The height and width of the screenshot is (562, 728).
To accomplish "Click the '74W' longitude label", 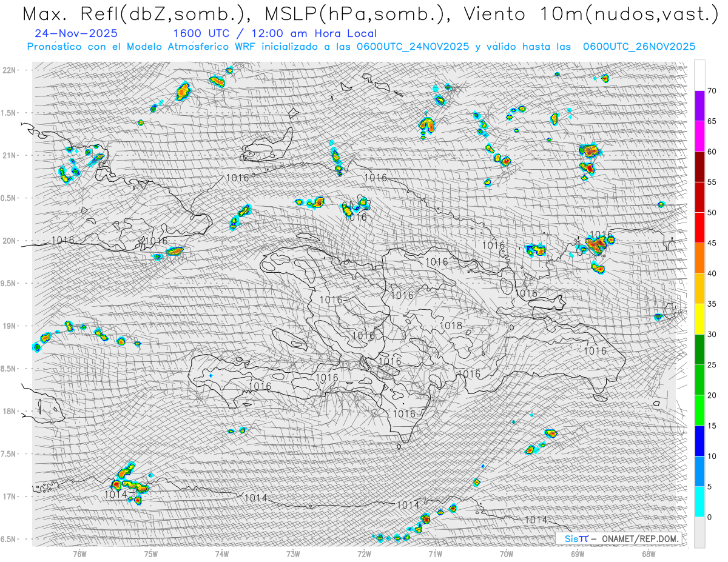I will pos(222,554).
